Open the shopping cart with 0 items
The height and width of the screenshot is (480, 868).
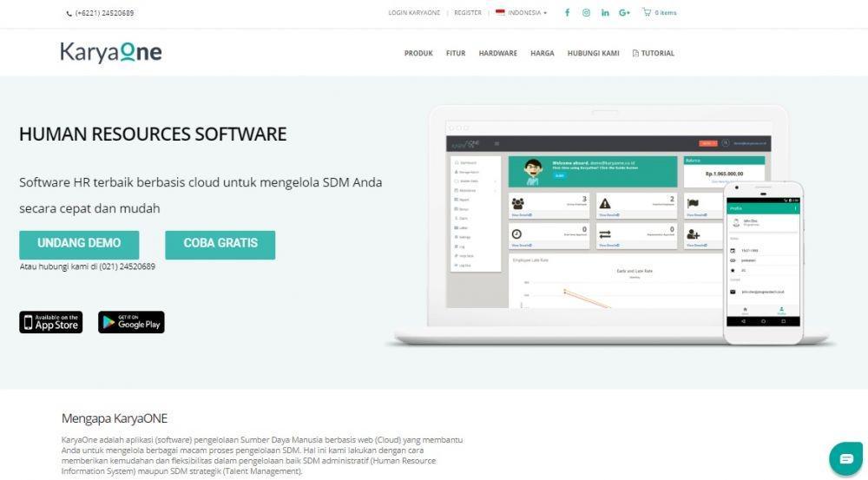(x=660, y=12)
